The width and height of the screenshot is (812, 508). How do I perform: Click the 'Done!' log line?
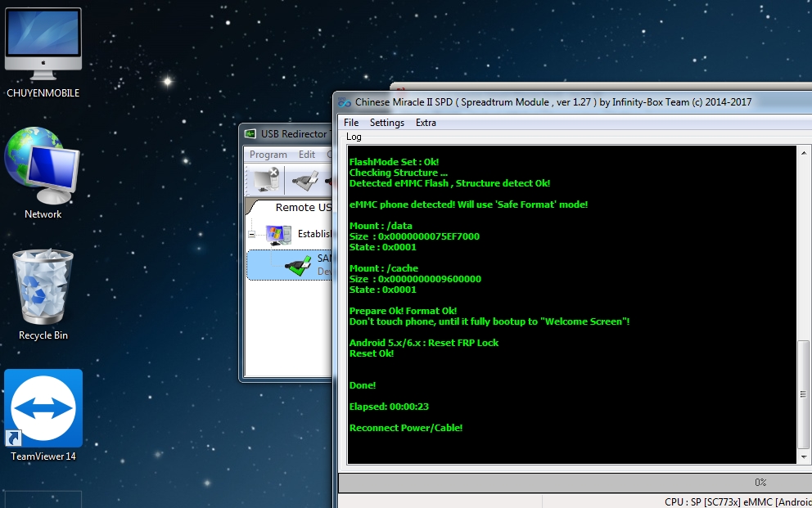tap(363, 385)
